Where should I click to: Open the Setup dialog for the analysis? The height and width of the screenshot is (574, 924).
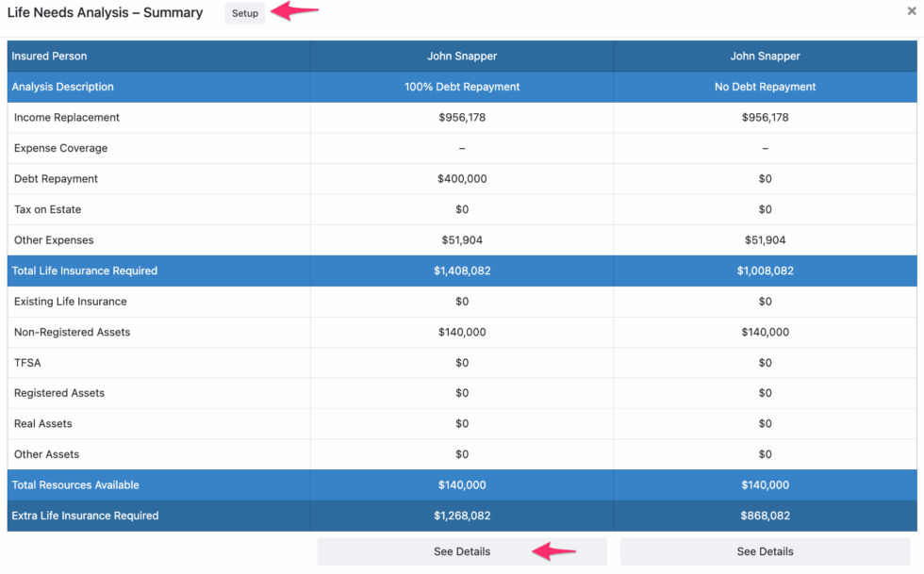[244, 13]
